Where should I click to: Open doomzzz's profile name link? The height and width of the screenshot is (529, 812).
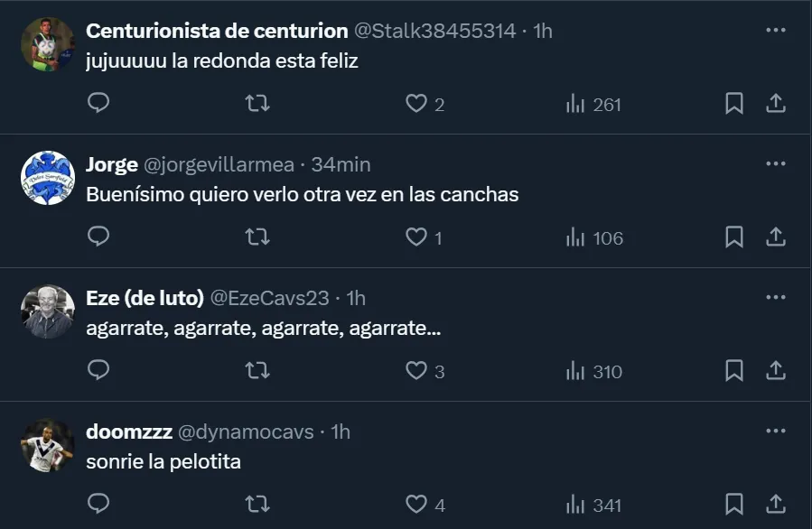pos(129,432)
